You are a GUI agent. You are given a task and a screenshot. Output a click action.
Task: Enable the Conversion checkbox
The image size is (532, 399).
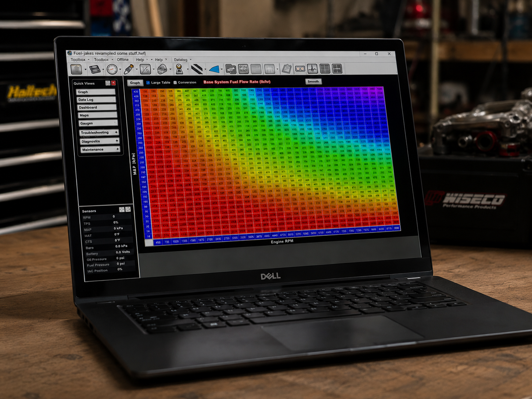175,83
